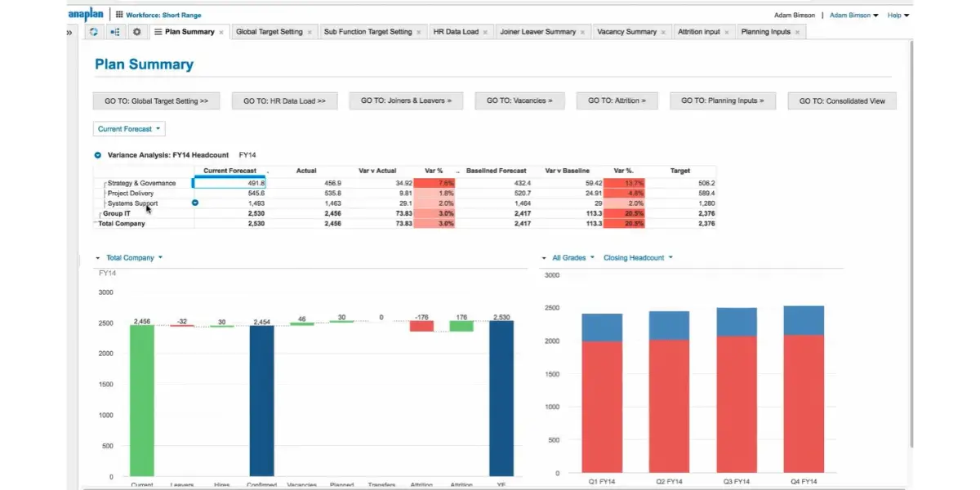The image size is (980, 490).
Task: Click GO TO: HR Data Load button
Action: 284,101
